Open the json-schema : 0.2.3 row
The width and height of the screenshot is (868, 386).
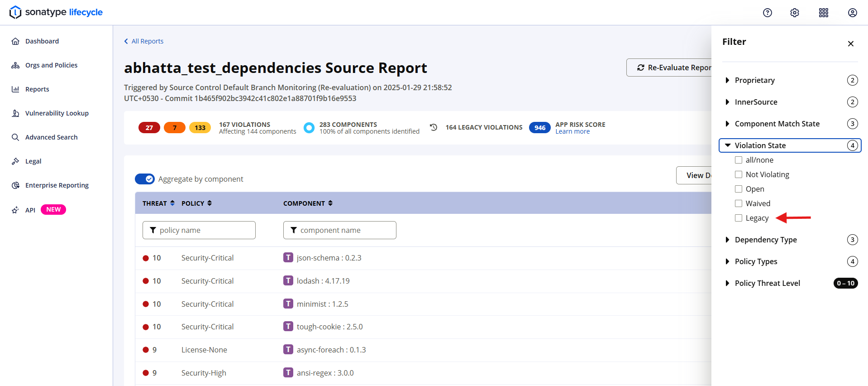[x=423, y=258]
